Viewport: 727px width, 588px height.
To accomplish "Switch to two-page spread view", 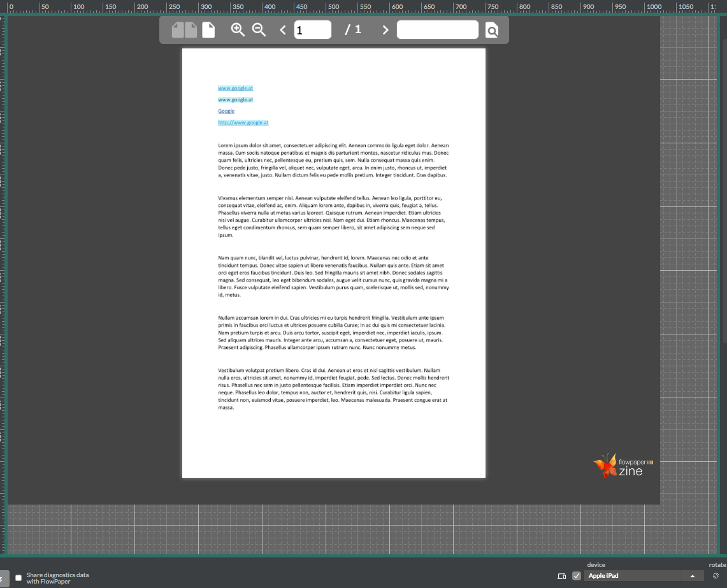I will 185,30.
